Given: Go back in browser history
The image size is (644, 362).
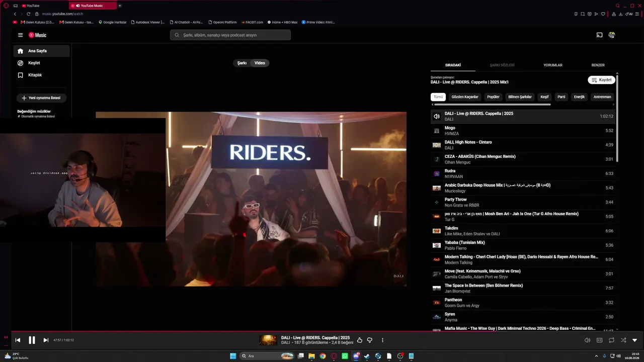Looking at the screenshot, I should click(16, 14).
